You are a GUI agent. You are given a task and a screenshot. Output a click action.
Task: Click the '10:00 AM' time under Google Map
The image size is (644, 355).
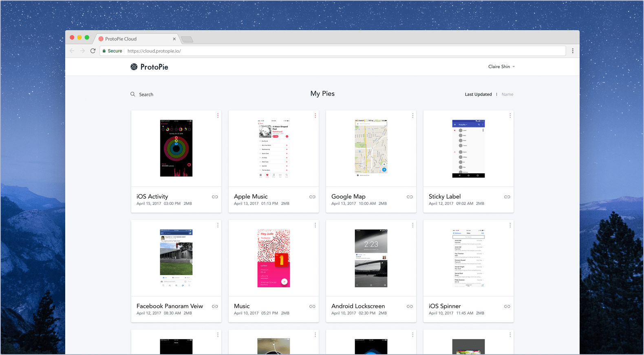click(x=367, y=204)
